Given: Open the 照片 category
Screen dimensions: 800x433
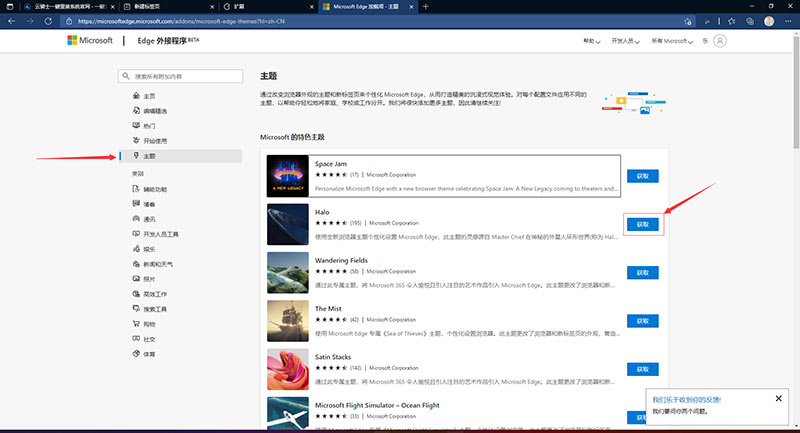Looking at the screenshot, I should pos(144,279).
